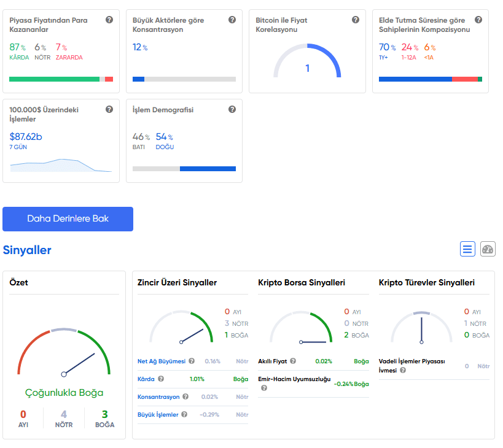Click question mark next to Net Ağ Büyümesi
503x448 pixels.
(x=192, y=361)
